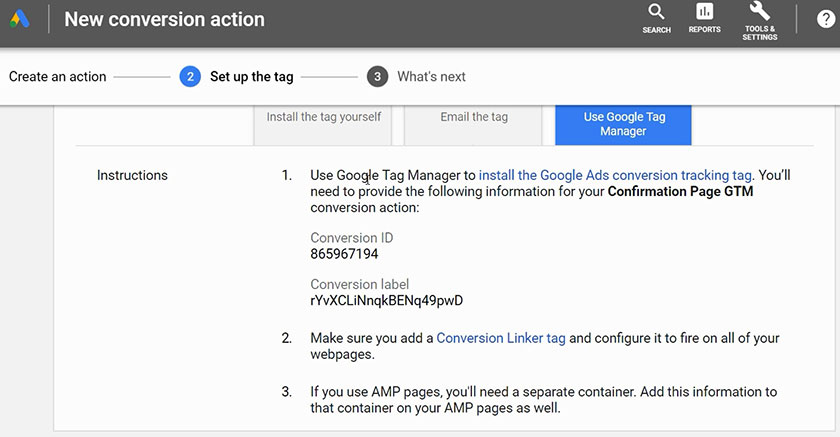Select the Set up the tag step label
This screenshot has width=840, height=437.
click(x=251, y=77)
